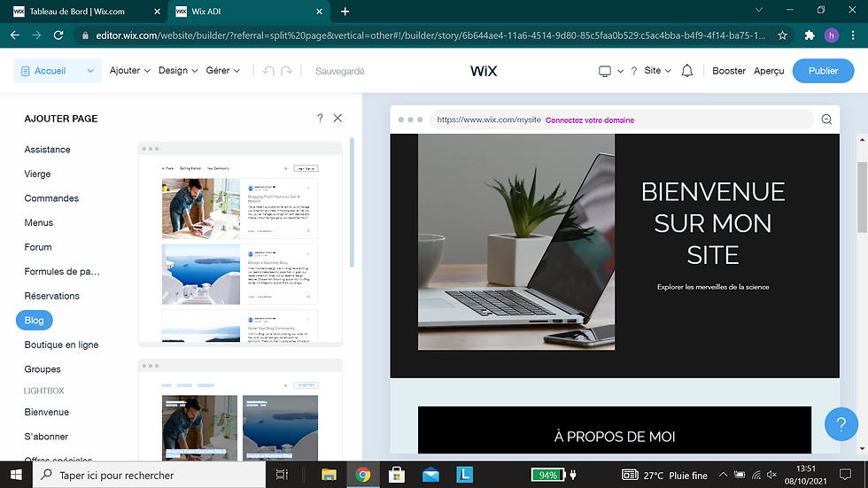
Task: Show hidden system tray icons
Action: [723, 475]
